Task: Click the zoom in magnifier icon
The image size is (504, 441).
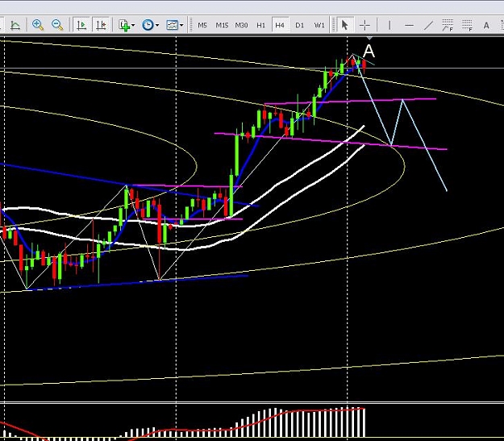Action: (x=38, y=25)
